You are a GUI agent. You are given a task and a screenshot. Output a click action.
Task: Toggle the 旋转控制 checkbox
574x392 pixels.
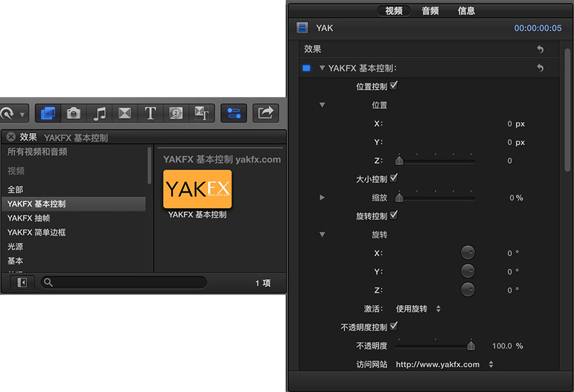pyautogui.click(x=394, y=215)
